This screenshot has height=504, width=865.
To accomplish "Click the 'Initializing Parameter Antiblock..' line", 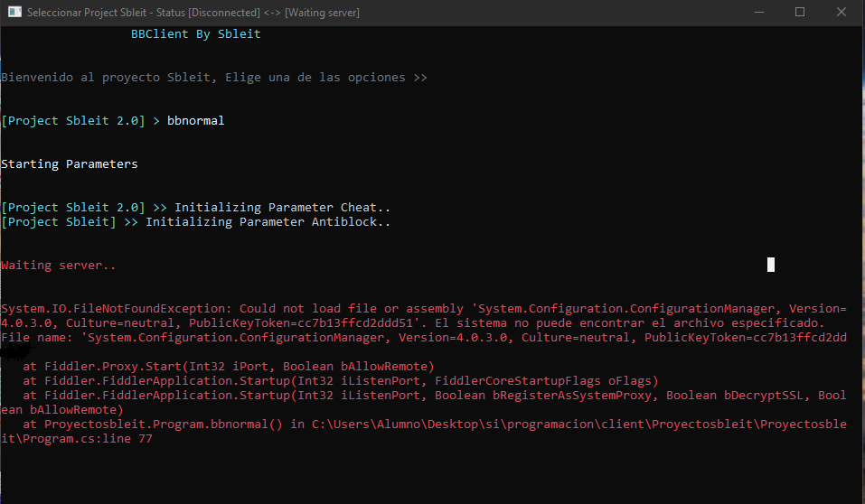I will point(268,222).
